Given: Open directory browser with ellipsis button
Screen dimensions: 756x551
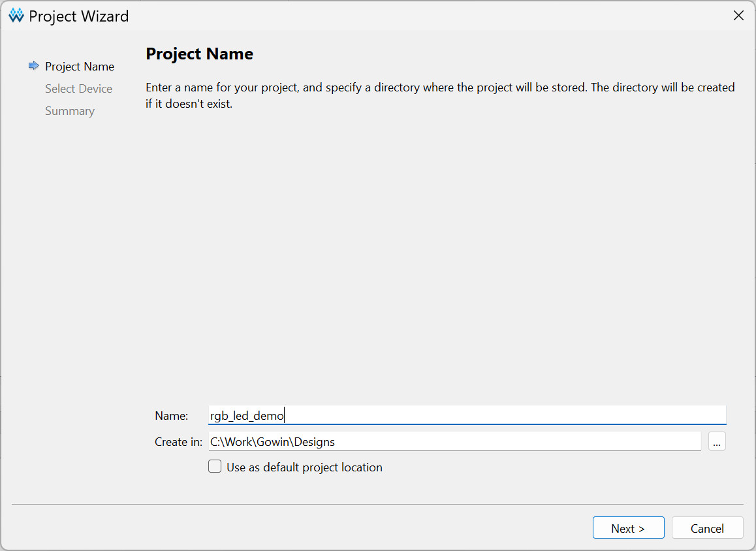Looking at the screenshot, I should 716,441.
